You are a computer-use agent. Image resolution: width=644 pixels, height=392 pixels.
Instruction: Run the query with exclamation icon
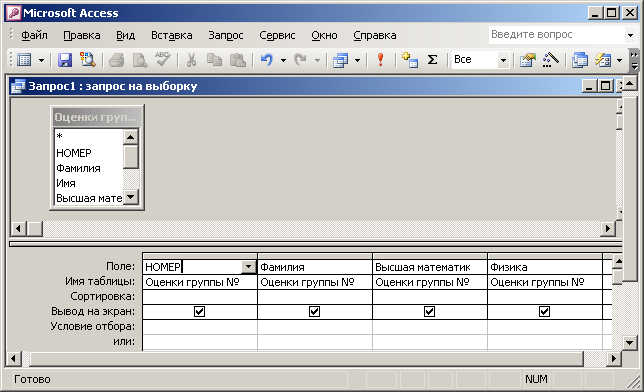(380, 60)
